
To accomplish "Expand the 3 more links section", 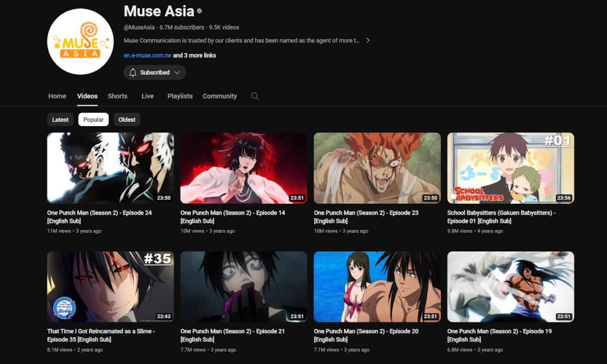I will tap(194, 55).
